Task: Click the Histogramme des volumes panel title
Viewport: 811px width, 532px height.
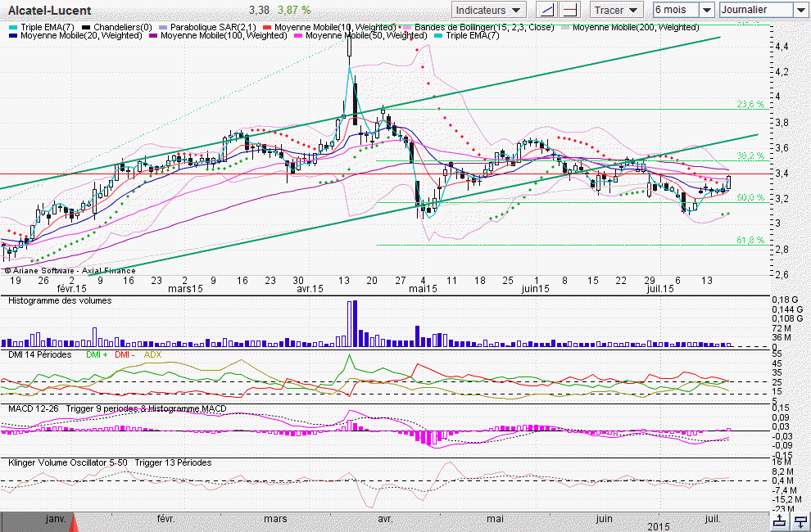Action: point(60,300)
